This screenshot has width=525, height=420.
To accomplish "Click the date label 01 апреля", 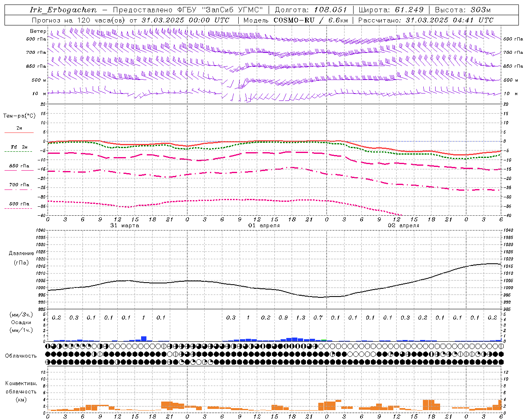I will (x=264, y=226).
